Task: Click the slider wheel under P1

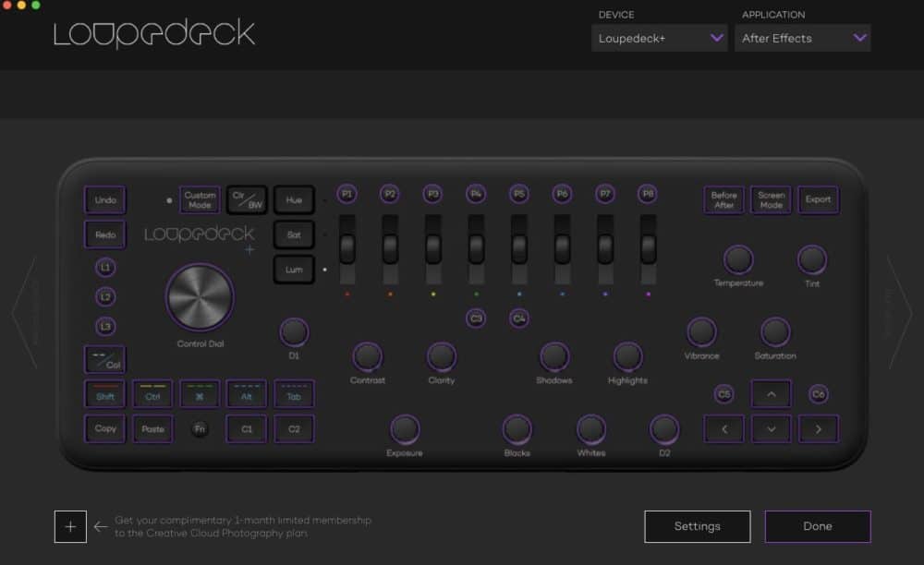Action: [347, 249]
